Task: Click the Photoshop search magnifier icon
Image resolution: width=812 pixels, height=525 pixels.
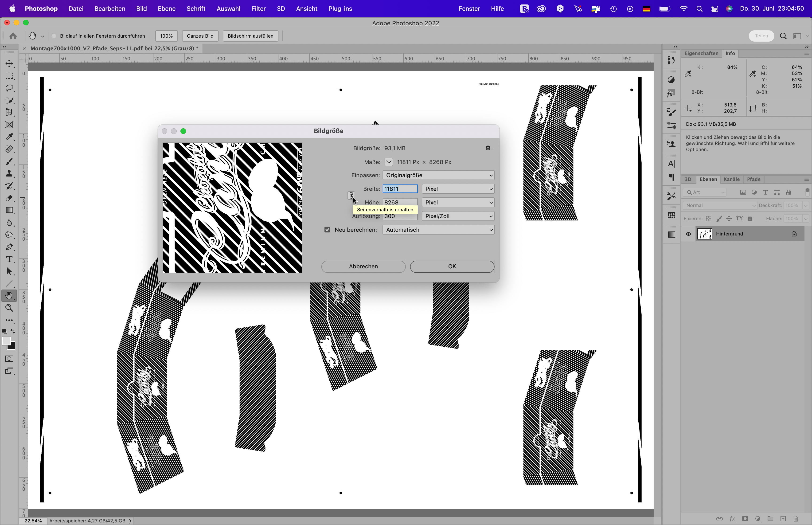Action: [783, 36]
